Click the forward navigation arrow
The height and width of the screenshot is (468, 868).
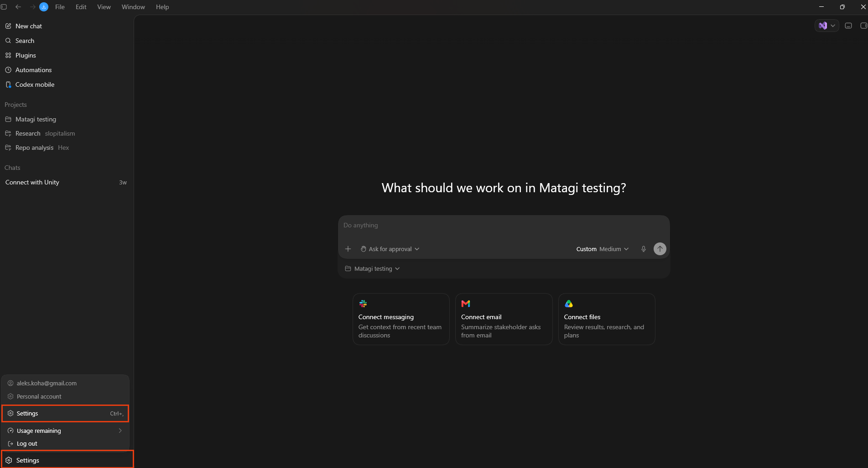[x=32, y=7]
